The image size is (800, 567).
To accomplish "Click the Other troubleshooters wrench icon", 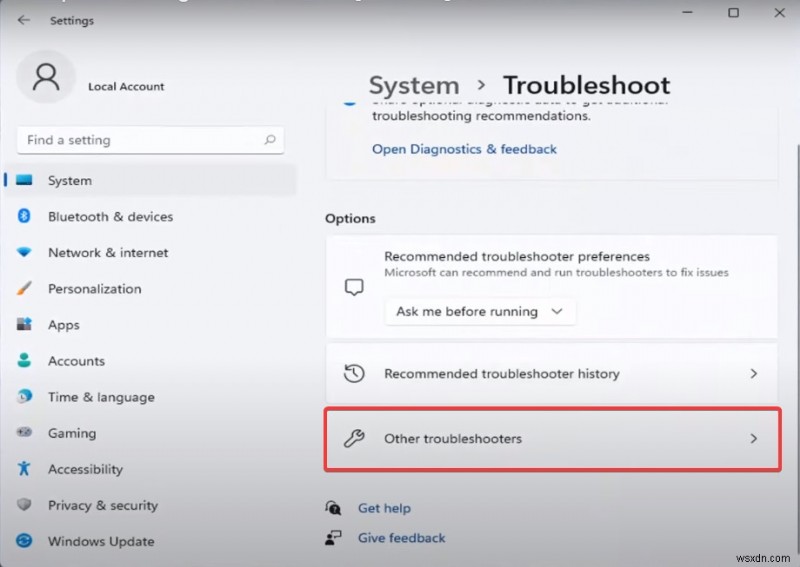I will point(353,438).
